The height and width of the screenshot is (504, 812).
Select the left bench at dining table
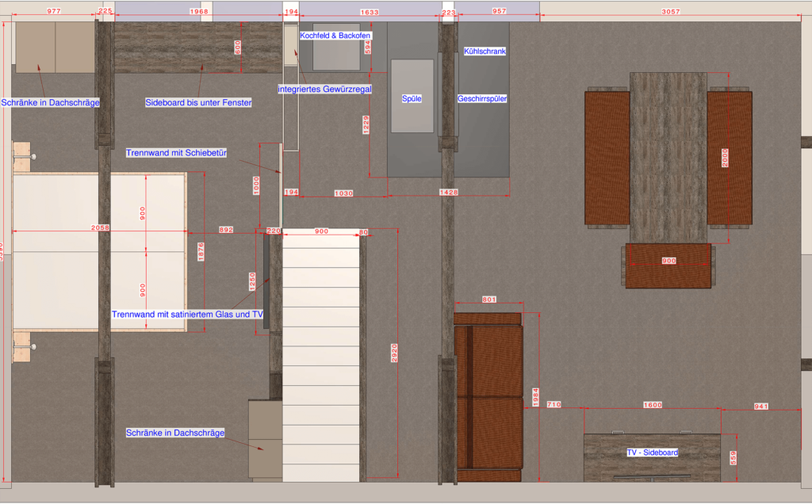click(x=607, y=157)
